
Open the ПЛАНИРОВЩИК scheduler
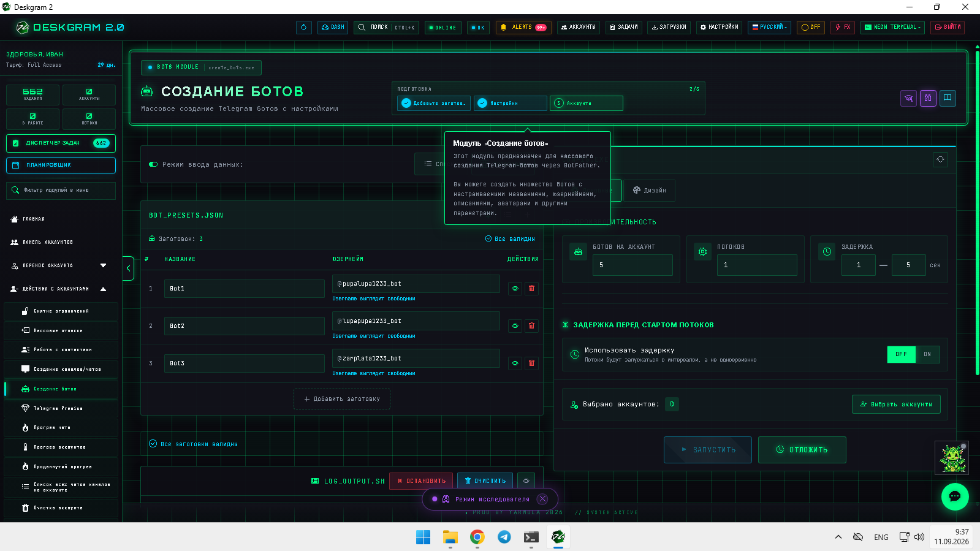(61, 165)
